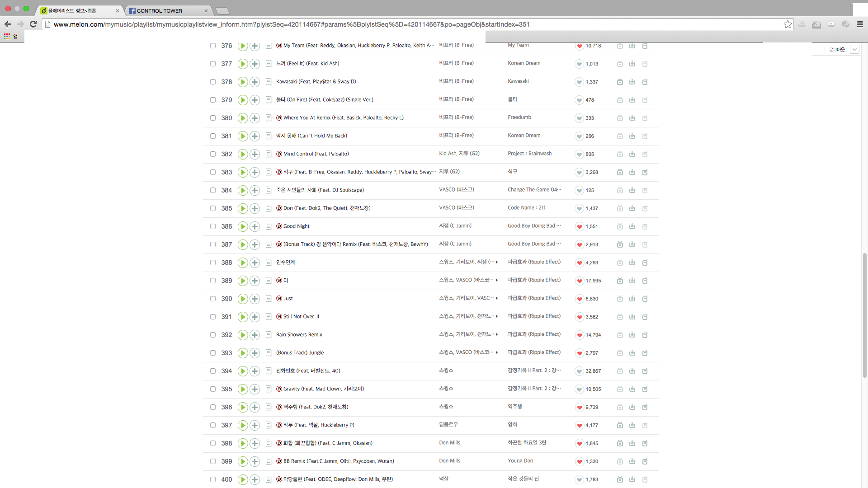The height and width of the screenshot is (488, 868).
Task: Add song 397 작두 to playlist queue
Action: (255, 425)
